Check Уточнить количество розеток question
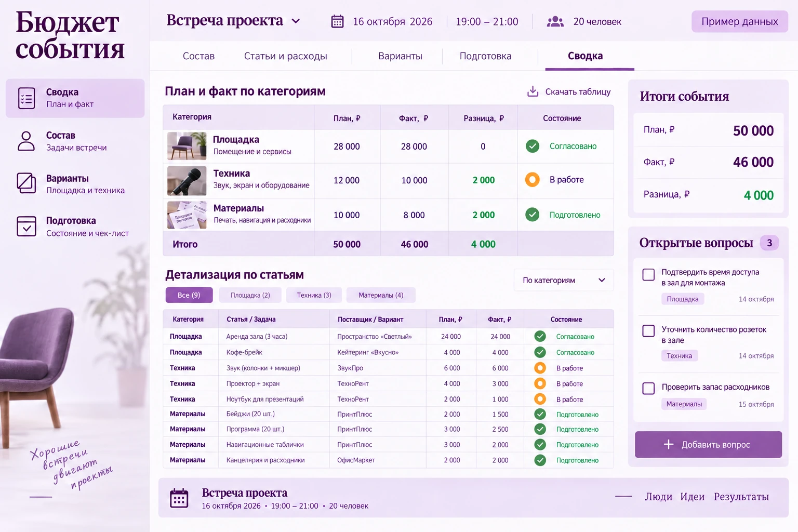The height and width of the screenshot is (532, 798). click(648, 331)
